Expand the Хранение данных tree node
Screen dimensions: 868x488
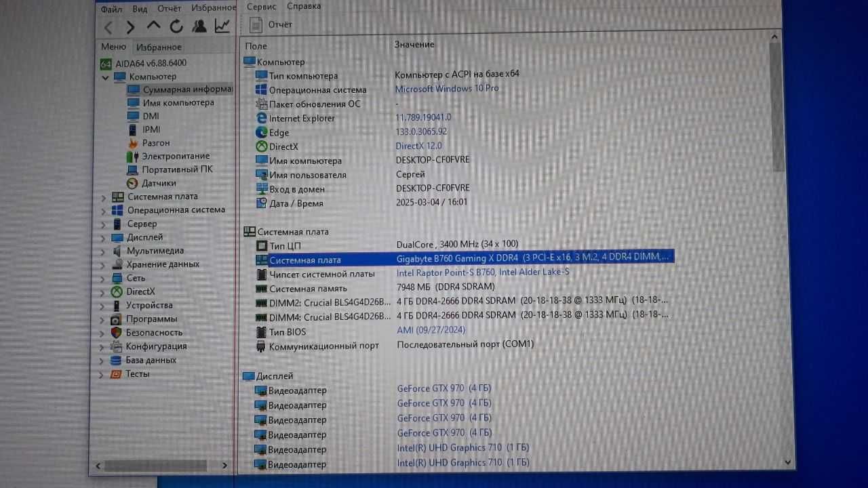(x=103, y=265)
